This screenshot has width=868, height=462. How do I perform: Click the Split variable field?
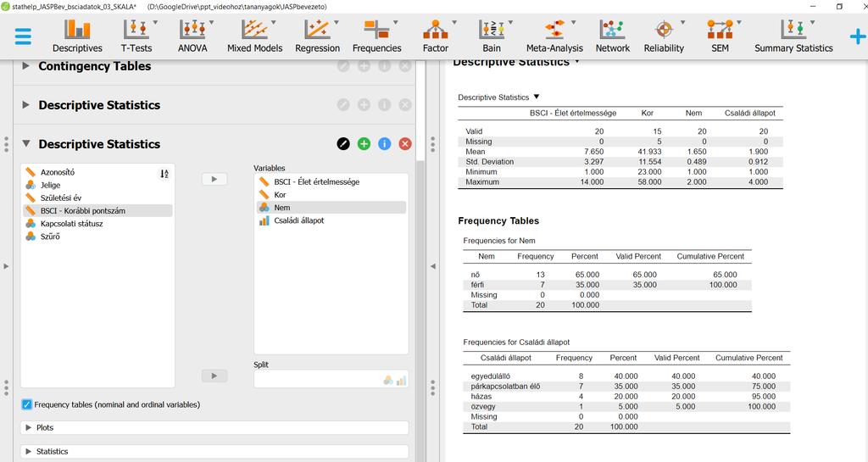click(331, 379)
